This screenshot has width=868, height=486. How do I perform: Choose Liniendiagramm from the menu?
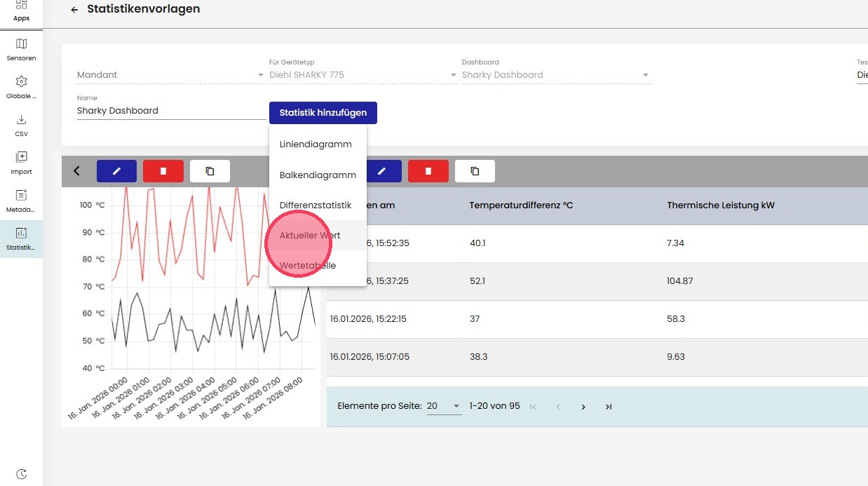pyautogui.click(x=316, y=144)
